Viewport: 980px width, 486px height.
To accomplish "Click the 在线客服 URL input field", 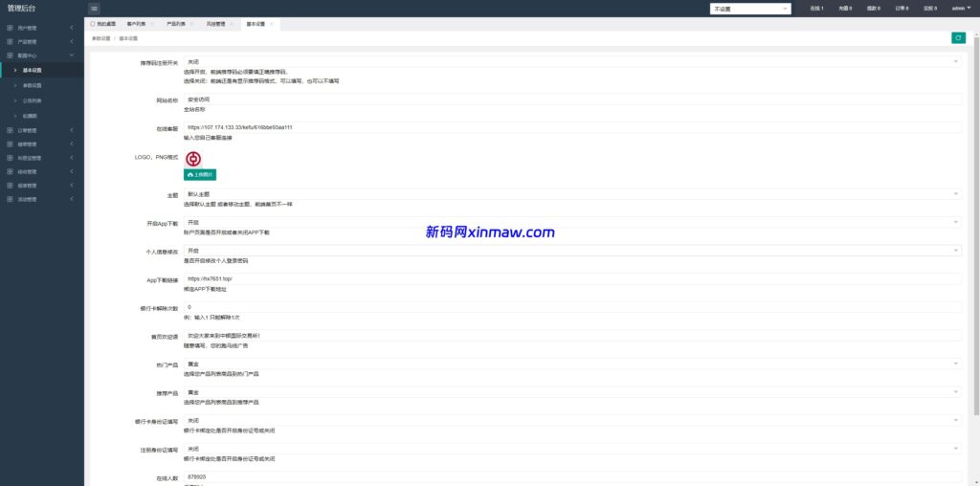I will (572, 127).
